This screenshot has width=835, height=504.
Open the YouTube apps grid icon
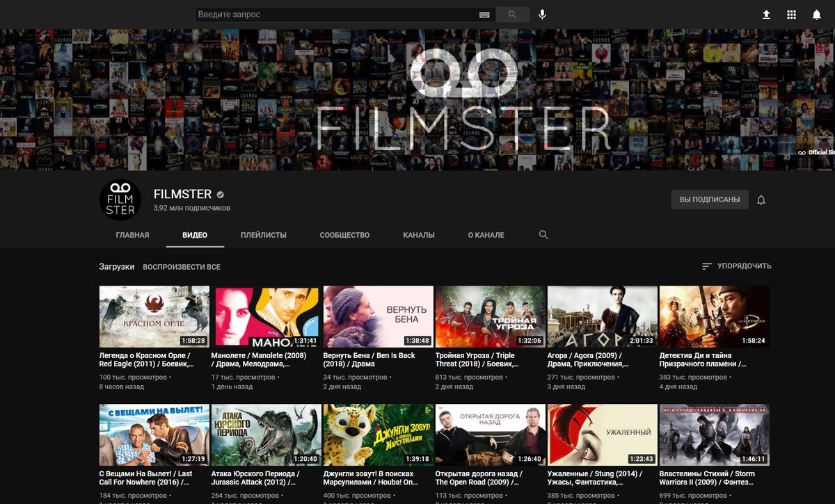point(791,15)
